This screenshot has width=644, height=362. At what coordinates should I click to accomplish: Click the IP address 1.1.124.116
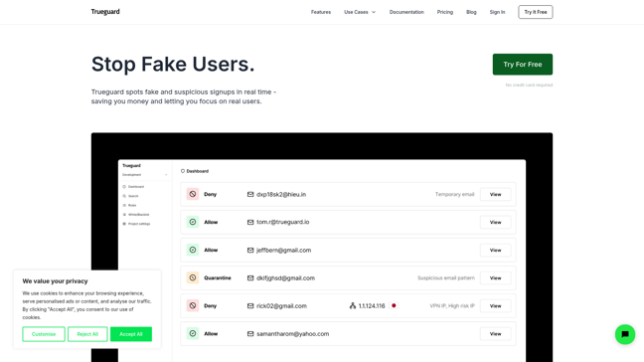coord(372,306)
